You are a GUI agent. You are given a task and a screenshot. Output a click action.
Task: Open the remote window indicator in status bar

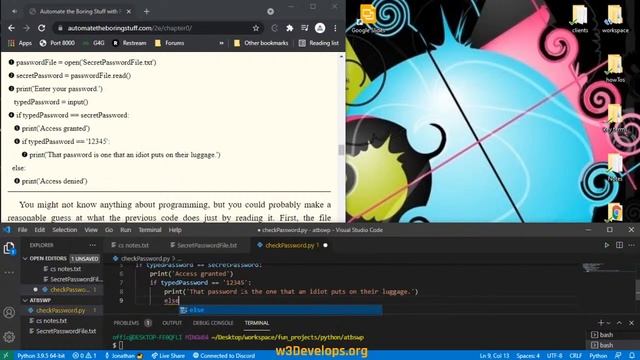pyautogui.click(x=5, y=356)
